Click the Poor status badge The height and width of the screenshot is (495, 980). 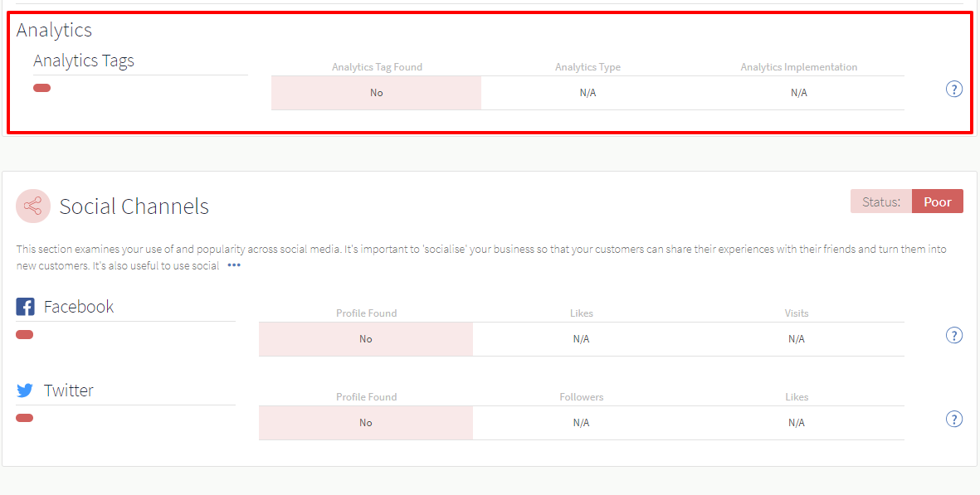click(x=938, y=201)
